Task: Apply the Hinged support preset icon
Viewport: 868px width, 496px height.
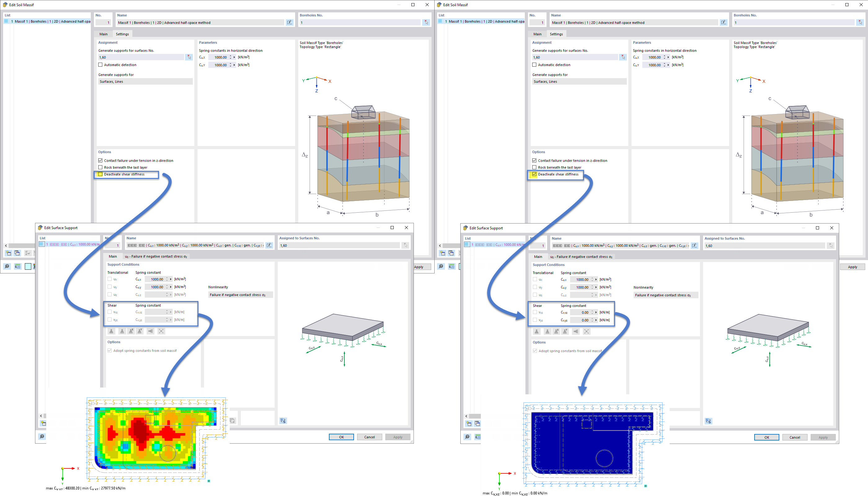Action: [x=122, y=331]
